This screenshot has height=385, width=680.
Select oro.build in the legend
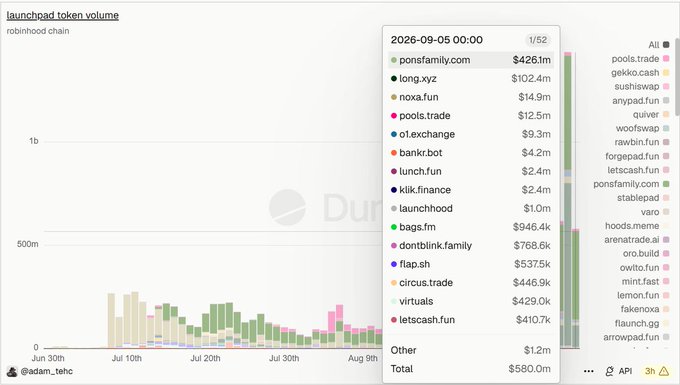(x=646, y=253)
